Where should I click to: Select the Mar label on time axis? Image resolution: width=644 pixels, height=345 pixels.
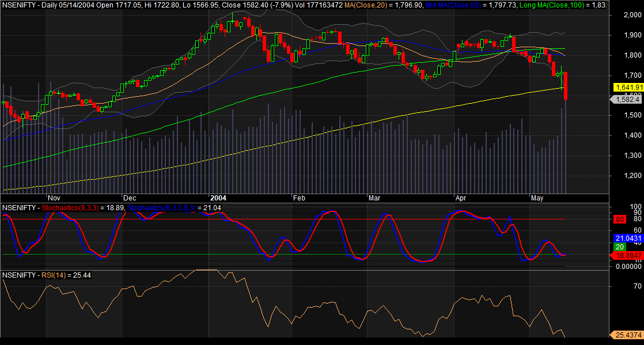point(374,198)
